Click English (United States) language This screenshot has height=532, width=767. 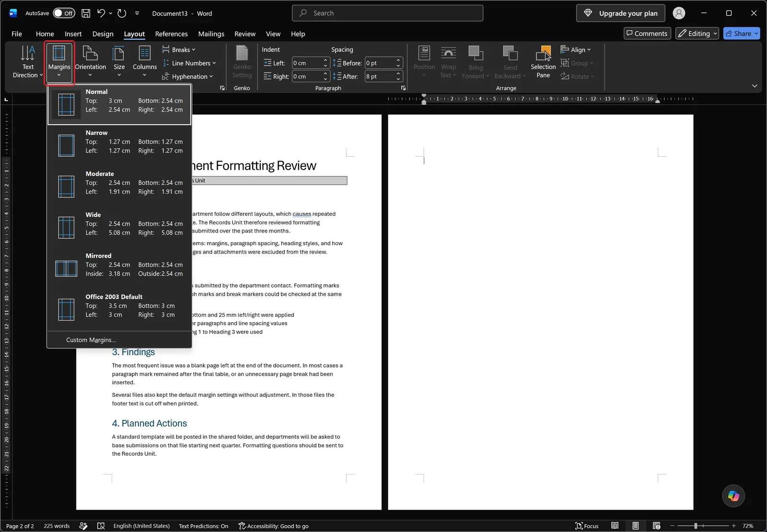pyautogui.click(x=141, y=526)
